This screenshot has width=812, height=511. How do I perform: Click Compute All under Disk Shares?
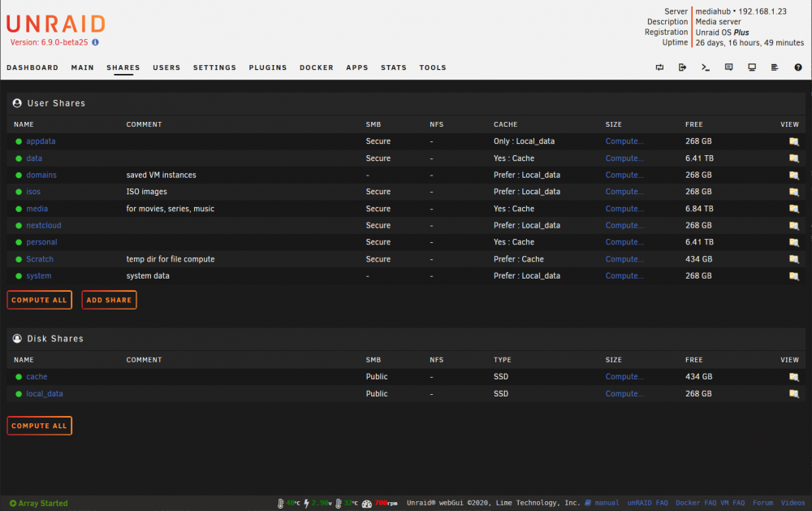pos(39,426)
